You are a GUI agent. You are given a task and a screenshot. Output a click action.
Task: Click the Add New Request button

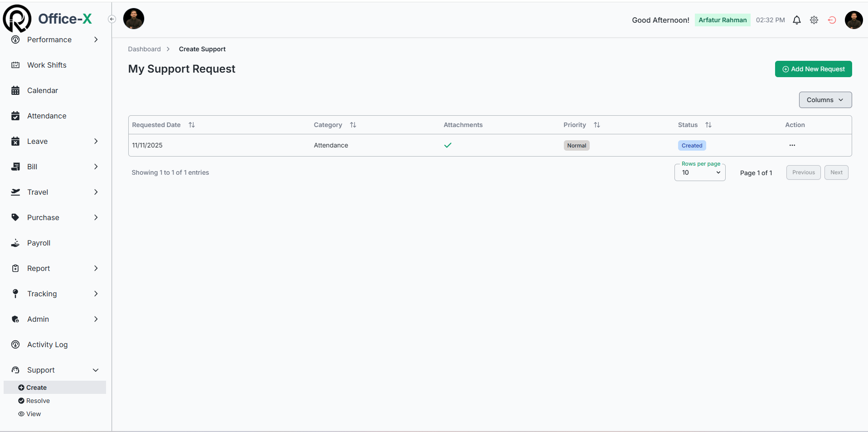click(x=813, y=69)
